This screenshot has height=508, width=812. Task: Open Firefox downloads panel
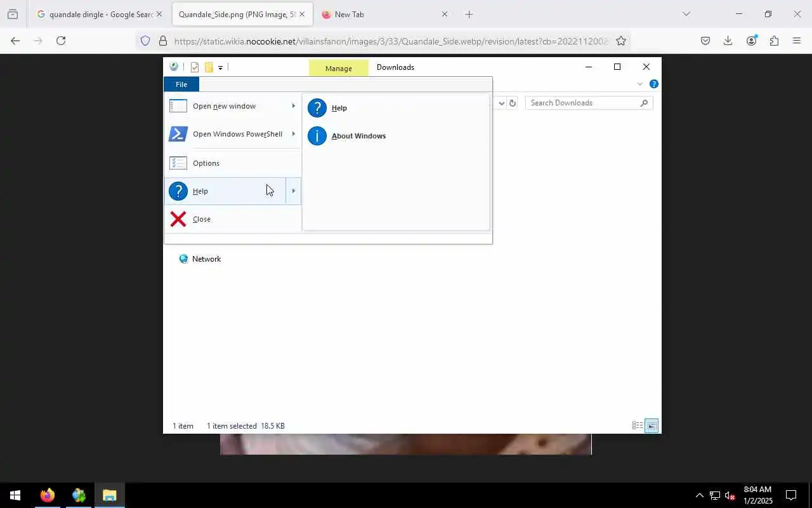728,41
